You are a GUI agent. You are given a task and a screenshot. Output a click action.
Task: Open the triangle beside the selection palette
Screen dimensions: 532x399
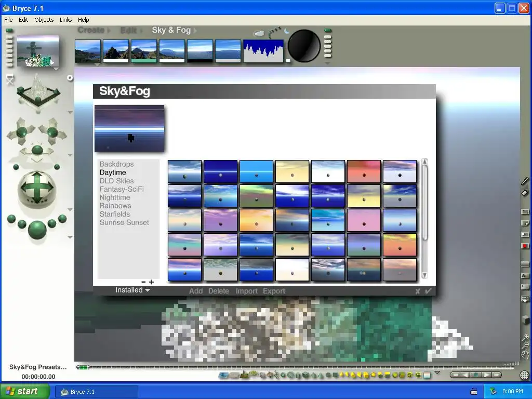point(437,373)
